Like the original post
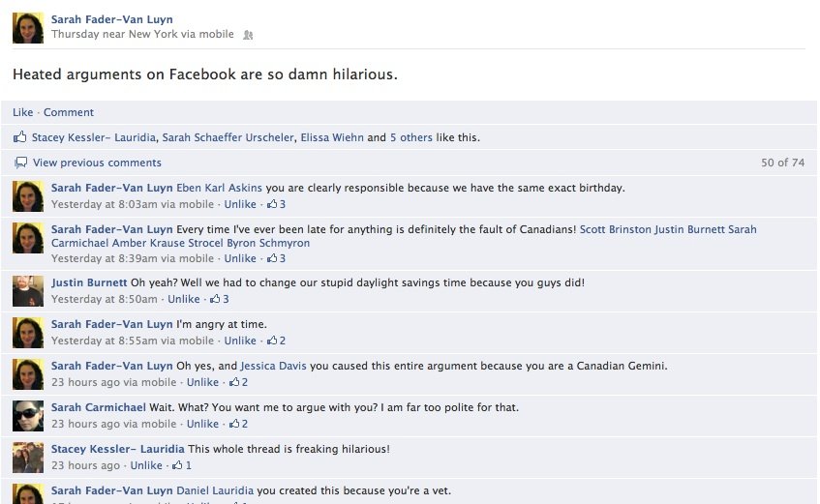Image resolution: width=820 pixels, height=504 pixels. click(22, 112)
